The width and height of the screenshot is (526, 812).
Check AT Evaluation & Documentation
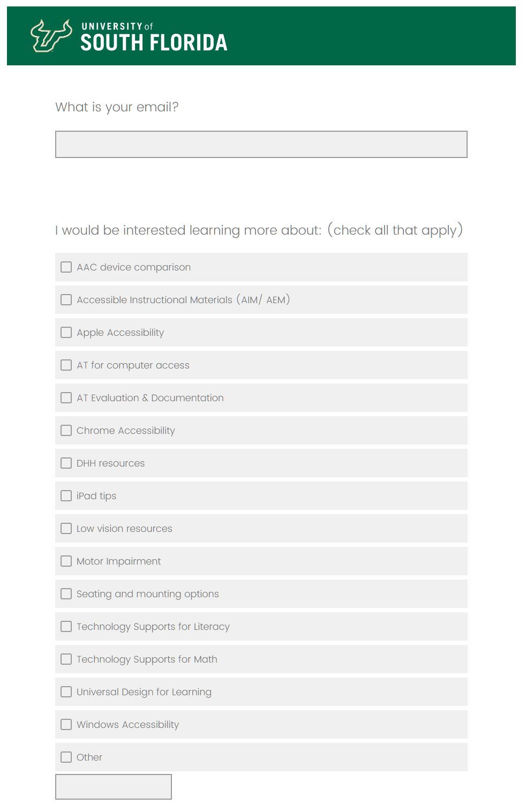click(x=66, y=397)
